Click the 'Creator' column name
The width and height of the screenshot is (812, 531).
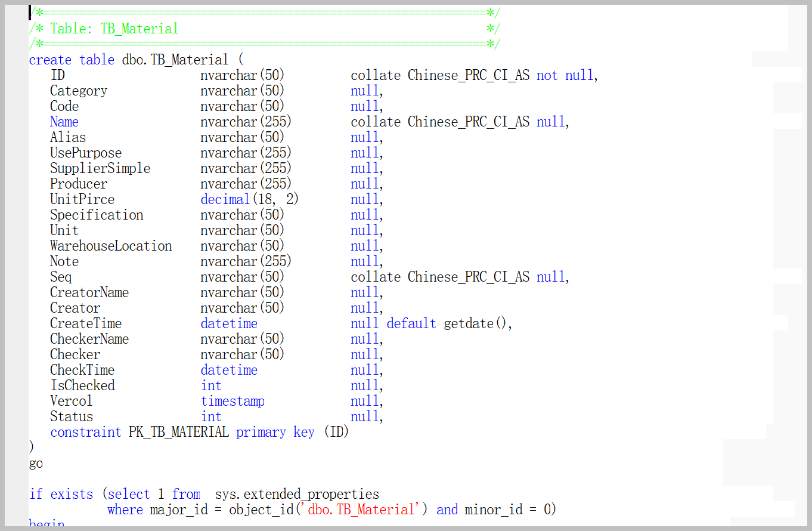click(75, 308)
